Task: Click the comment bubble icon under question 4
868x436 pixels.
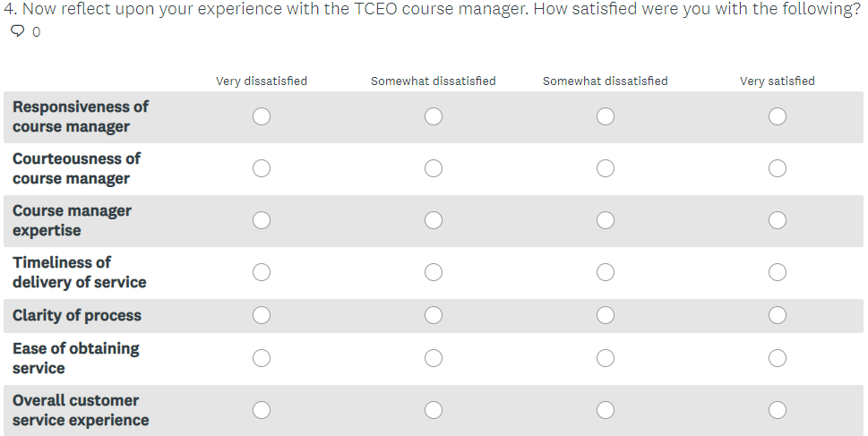Action: (18, 32)
